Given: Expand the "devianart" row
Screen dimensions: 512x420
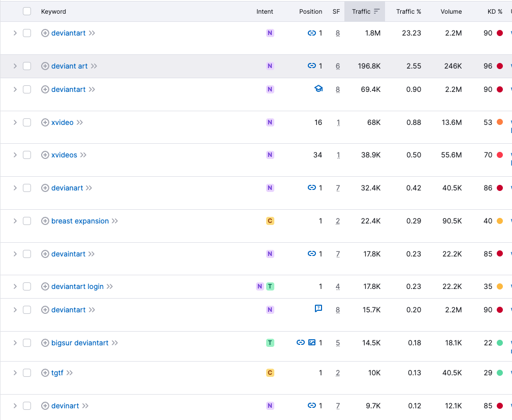Looking at the screenshot, I should pos(15,188).
